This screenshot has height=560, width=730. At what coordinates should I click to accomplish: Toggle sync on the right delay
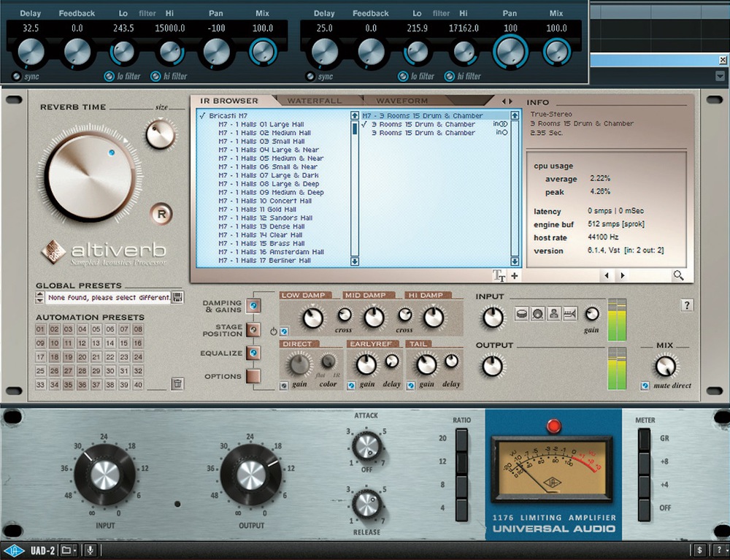point(310,77)
